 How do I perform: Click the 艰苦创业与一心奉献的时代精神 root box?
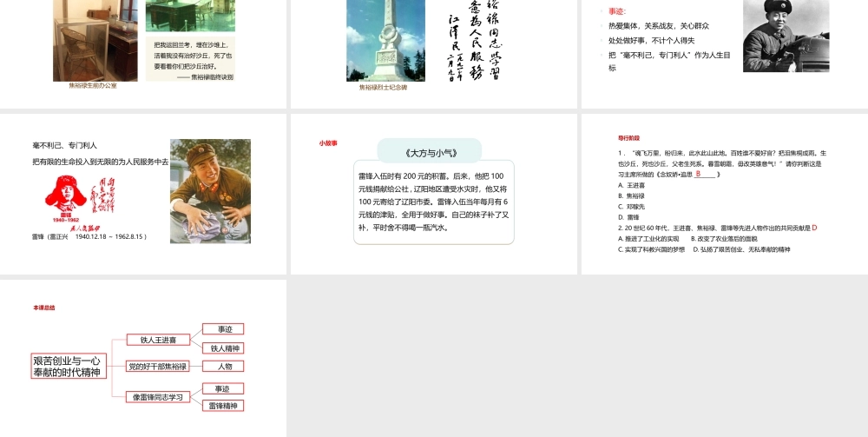click(x=69, y=366)
